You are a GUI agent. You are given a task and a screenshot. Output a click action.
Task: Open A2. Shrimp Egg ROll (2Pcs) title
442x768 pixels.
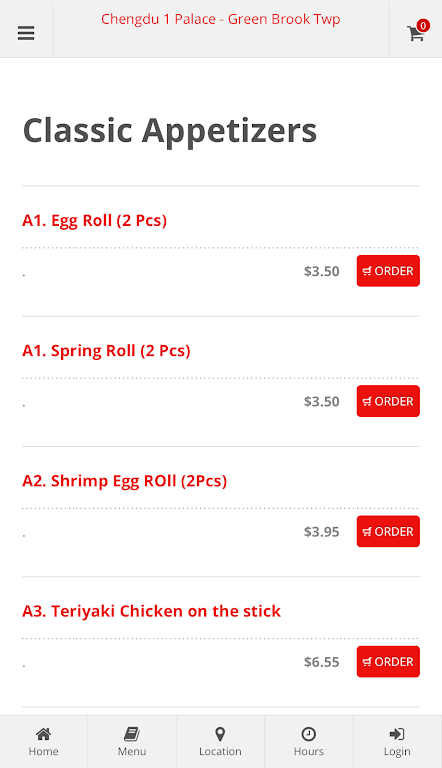[124, 481]
